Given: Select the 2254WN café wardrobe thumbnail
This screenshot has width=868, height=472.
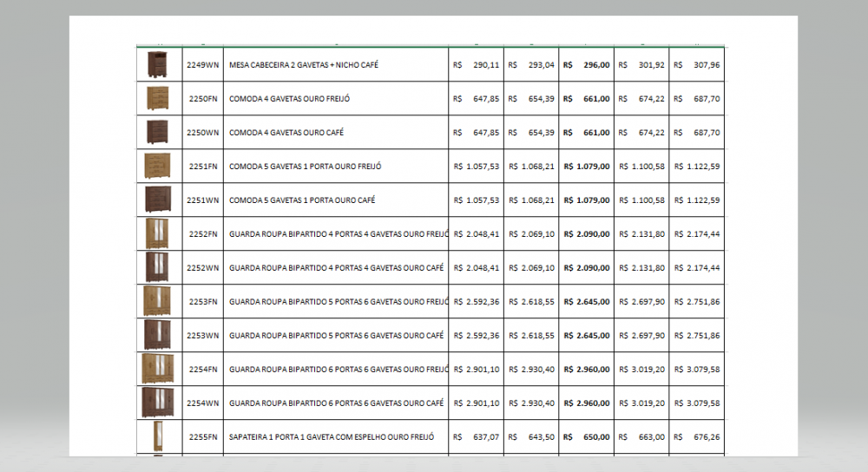Looking at the screenshot, I should pos(157,403).
